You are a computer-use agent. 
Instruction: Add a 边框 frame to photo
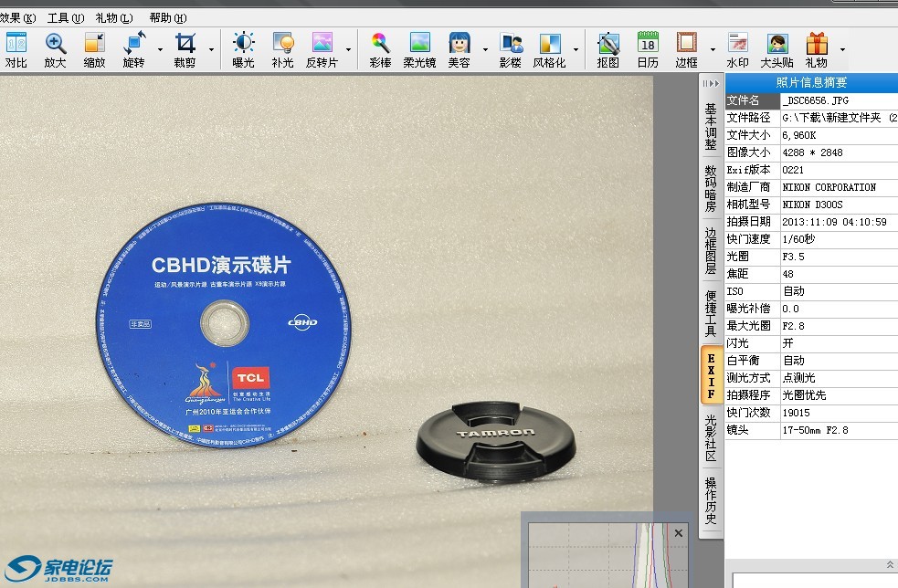tap(686, 50)
